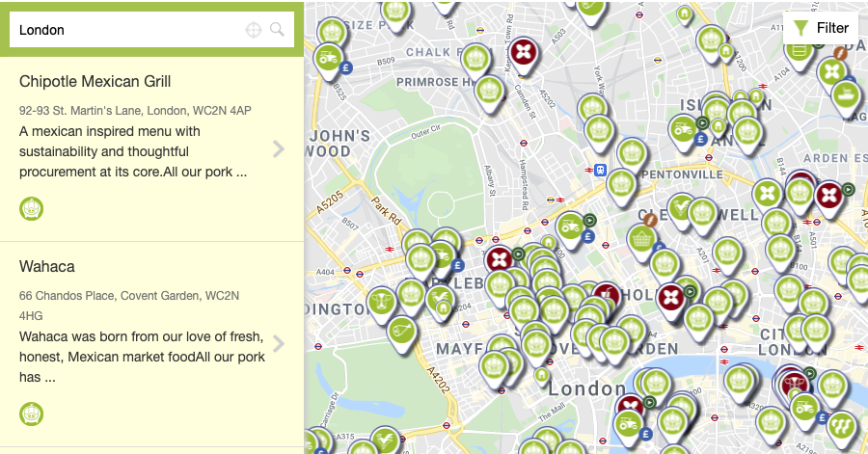Viewport: 868px width, 454px height.
Task: Click the magnifying glass search icon
Action: [x=278, y=30]
